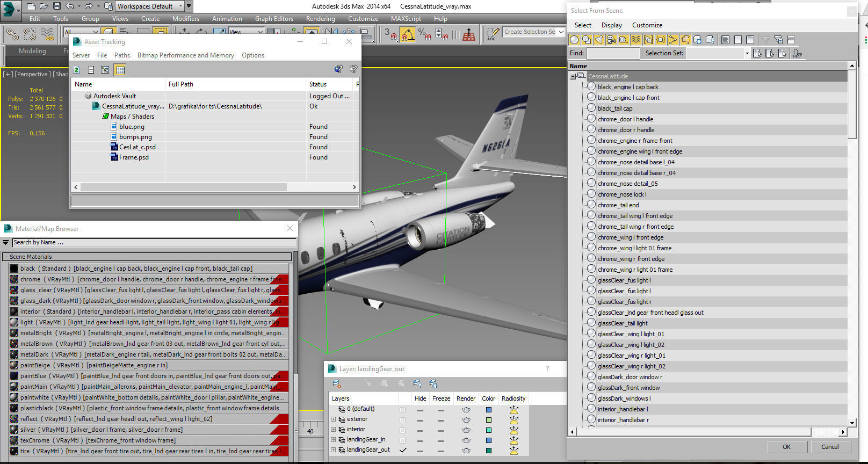
Task: Select the Unlink Selection tool
Action: pos(30,34)
